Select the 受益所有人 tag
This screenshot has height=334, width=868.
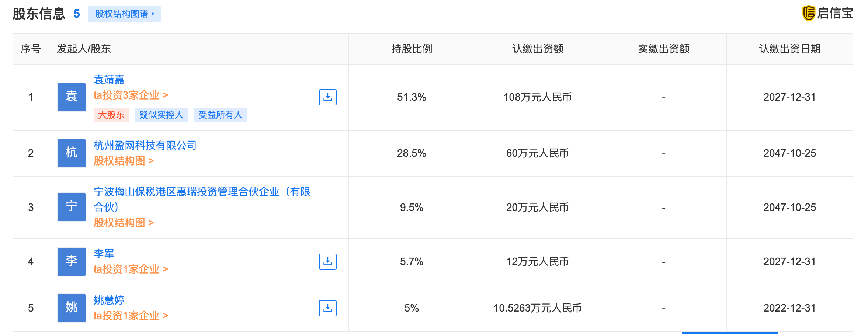(220, 115)
